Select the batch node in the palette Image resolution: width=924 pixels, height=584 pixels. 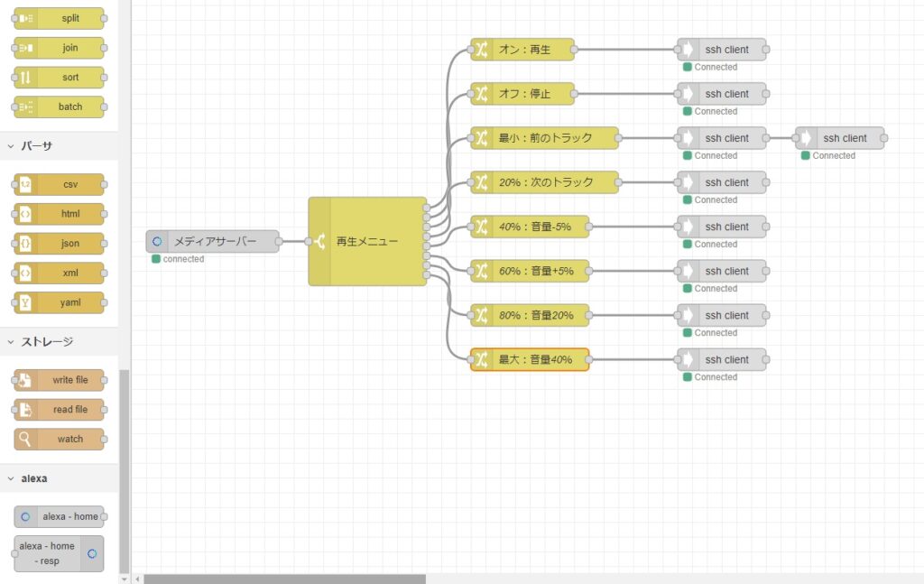[x=59, y=107]
